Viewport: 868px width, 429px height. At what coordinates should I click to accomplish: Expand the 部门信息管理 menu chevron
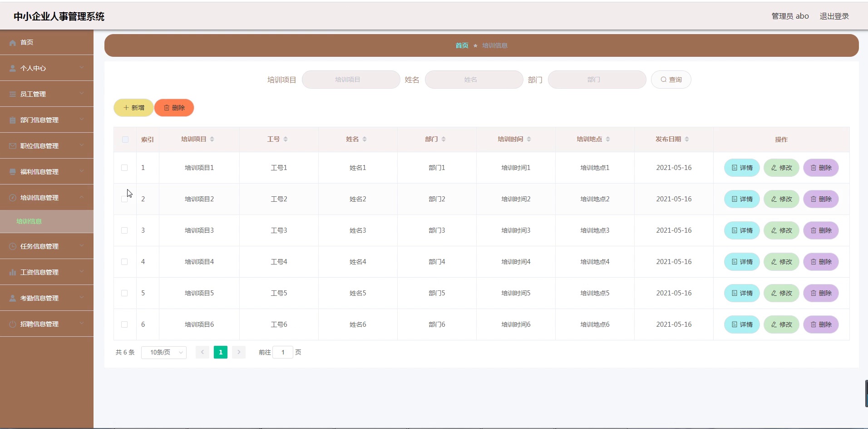click(x=82, y=120)
